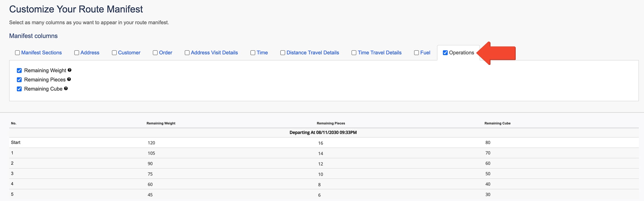Check the Customer tab checkbox

tap(114, 53)
